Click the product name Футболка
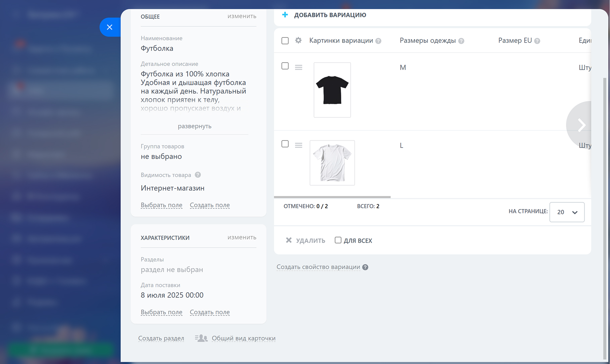The width and height of the screenshot is (610, 364). tap(157, 48)
